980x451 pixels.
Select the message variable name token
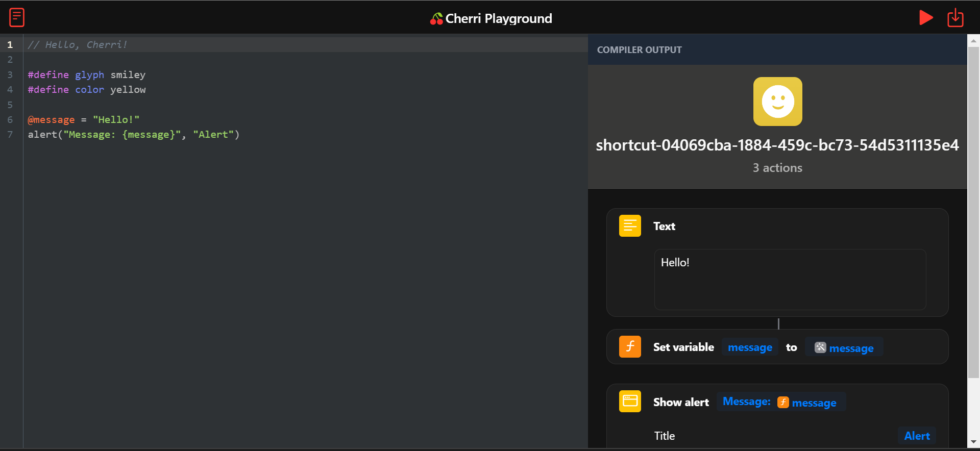point(750,347)
